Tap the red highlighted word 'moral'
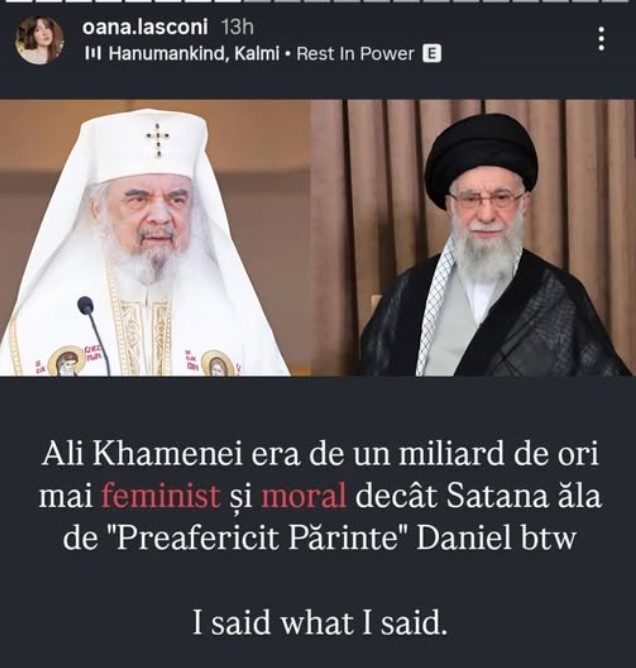The width and height of the screenshot is (636, 668). (303, 496)
